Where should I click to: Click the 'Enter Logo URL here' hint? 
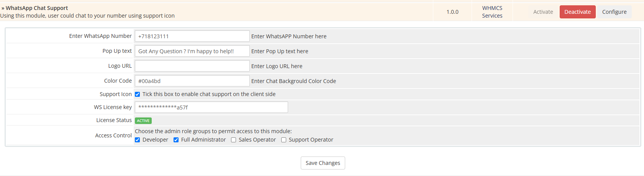coord(277,66)
